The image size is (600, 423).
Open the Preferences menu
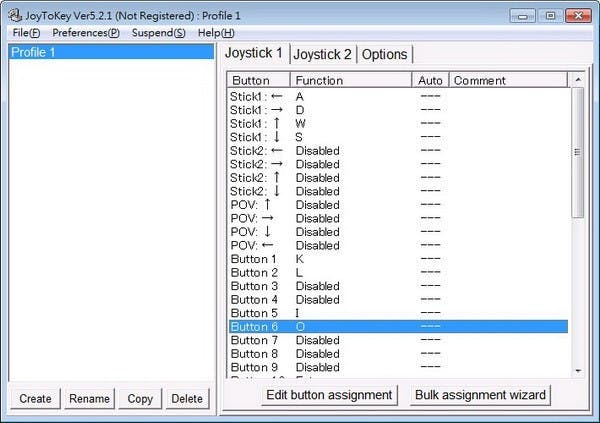coord(86,33)
